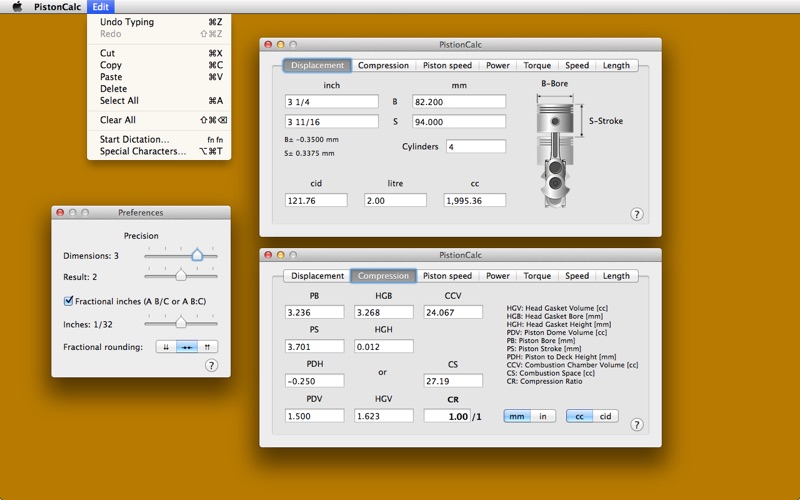
Task: Click the cid field showing 121.76
Action: [x=316, y=201]
